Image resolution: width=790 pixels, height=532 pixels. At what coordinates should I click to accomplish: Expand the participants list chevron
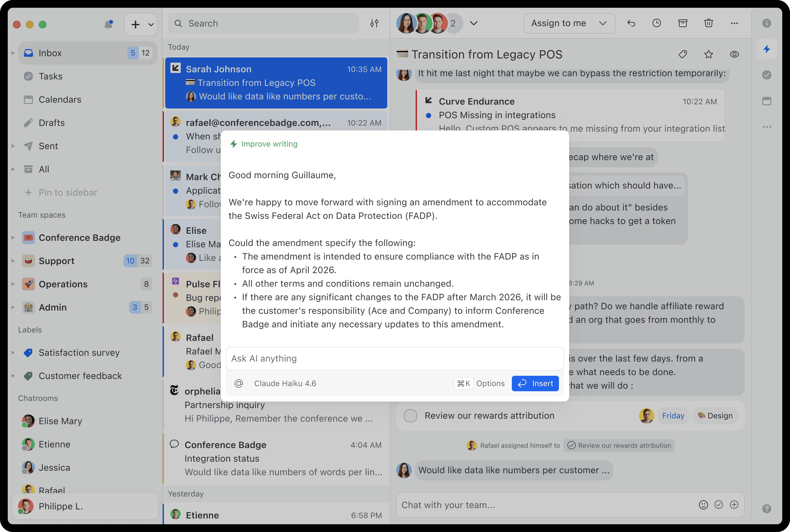click(x=473, y=24)
